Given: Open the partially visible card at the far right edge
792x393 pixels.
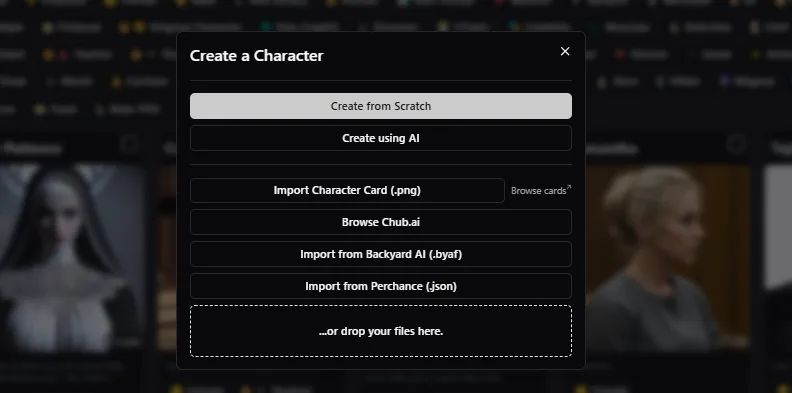Looking at the screenshot, I should click(778, 258).
